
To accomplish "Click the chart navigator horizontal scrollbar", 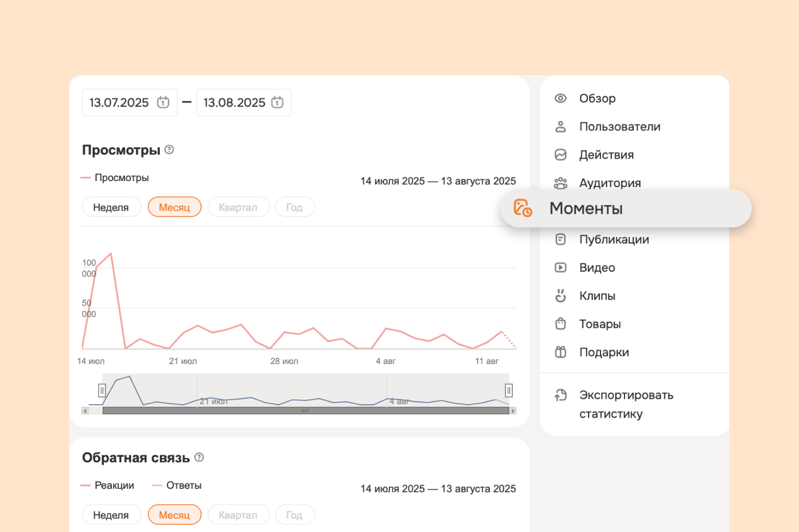I will point(306,411).
